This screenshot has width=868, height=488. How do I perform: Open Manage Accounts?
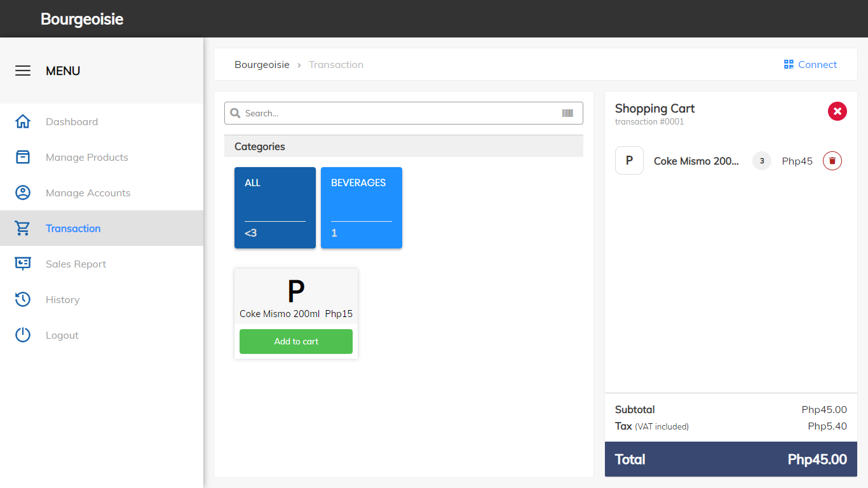(x=88, y=193)
